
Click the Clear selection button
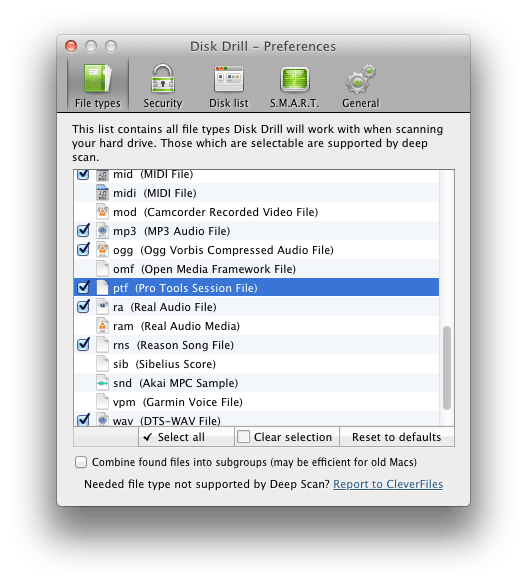[287, 437]
